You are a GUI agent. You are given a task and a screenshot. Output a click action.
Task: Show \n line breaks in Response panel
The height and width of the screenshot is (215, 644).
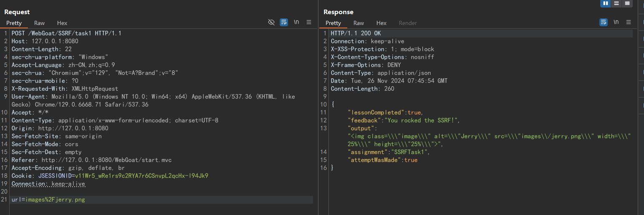pyautogui.click(x=616, y=22)
